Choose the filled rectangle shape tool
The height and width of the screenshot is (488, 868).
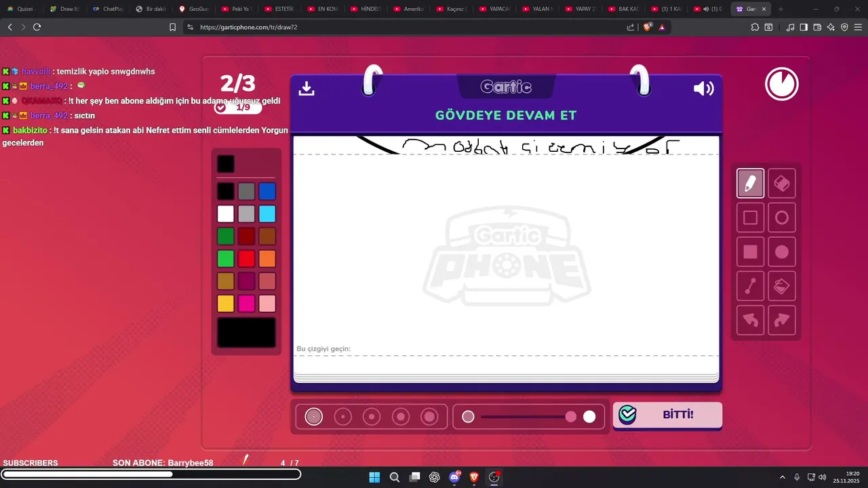coord(750,252)
